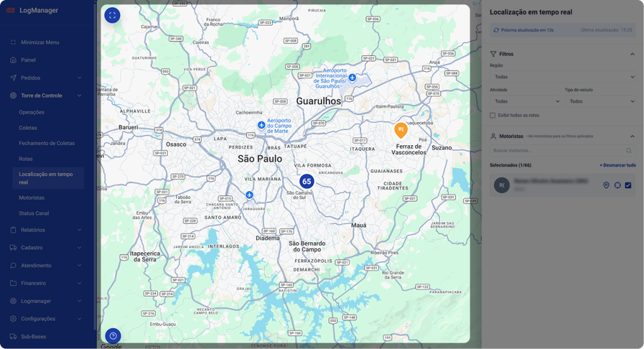Click the refresh update icon
This screenshot has height=349, width=644.
point(496,30)
